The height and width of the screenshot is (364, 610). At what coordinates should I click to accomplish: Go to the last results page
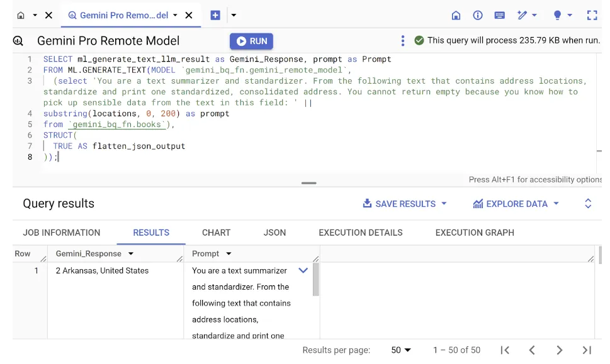click(x=587, y=350)
